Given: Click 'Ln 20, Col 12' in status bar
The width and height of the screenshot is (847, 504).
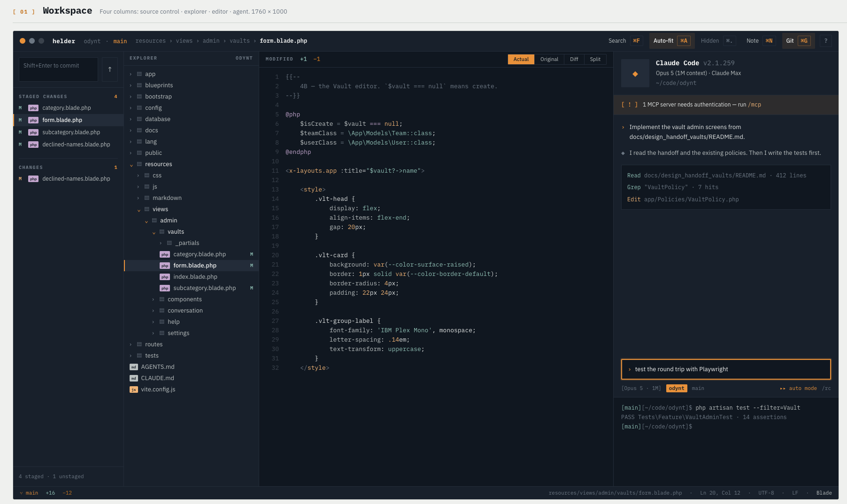Looking at the screenshot, I should click(x=720, y=493).
